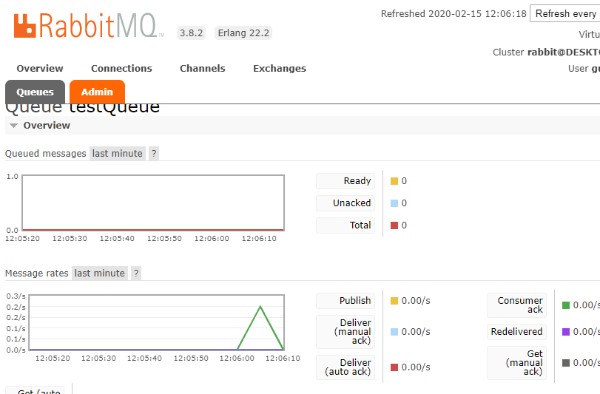Screen dimensions: 600x394
Task: Click the Total label
Action: (346, 225)
